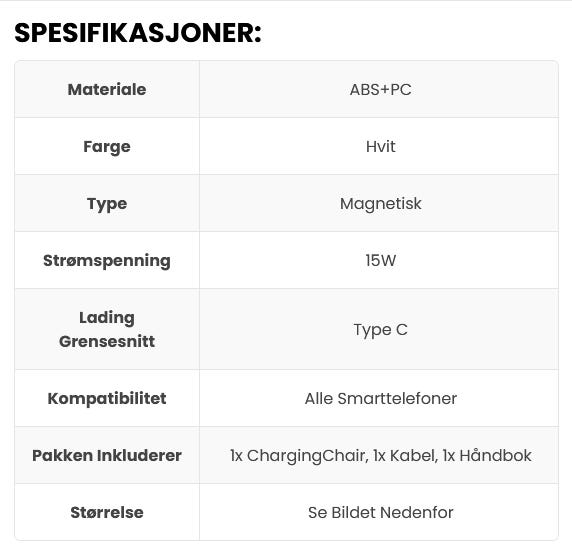Click the ABS+PC value
Image resolution: width=572 pixels, height=556 pixels.
pos(380,90)
